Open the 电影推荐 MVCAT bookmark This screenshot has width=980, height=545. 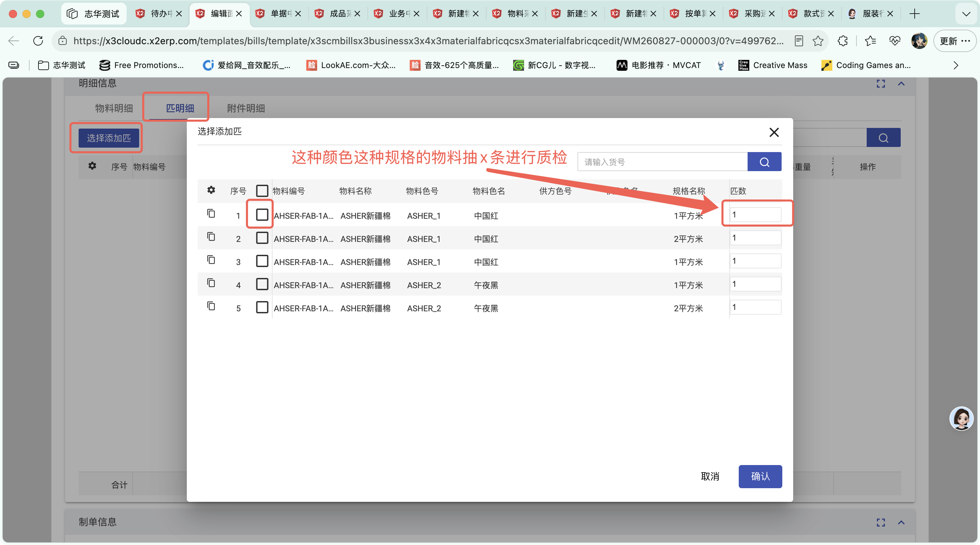click(658, 65)
